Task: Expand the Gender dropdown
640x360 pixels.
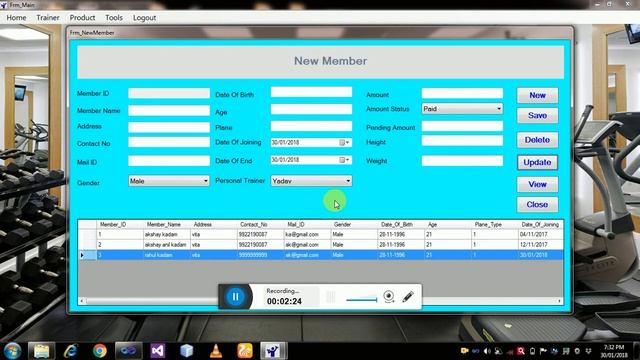Action: pos(206,181)
